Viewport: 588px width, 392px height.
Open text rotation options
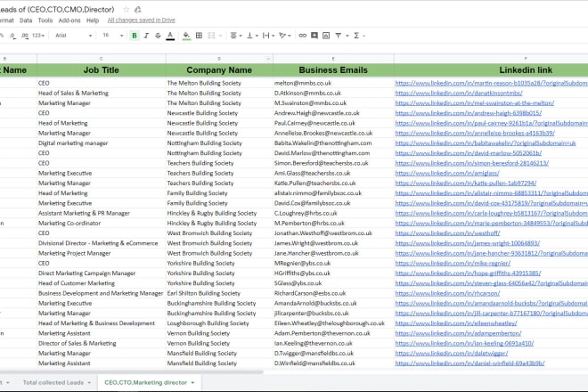pos(285,36)
